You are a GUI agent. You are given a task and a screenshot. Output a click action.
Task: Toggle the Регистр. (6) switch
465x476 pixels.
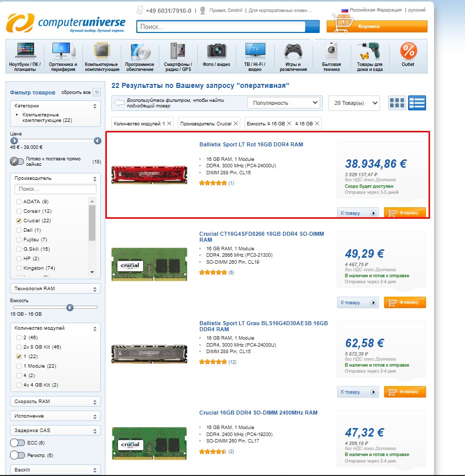tap(17, 455)
